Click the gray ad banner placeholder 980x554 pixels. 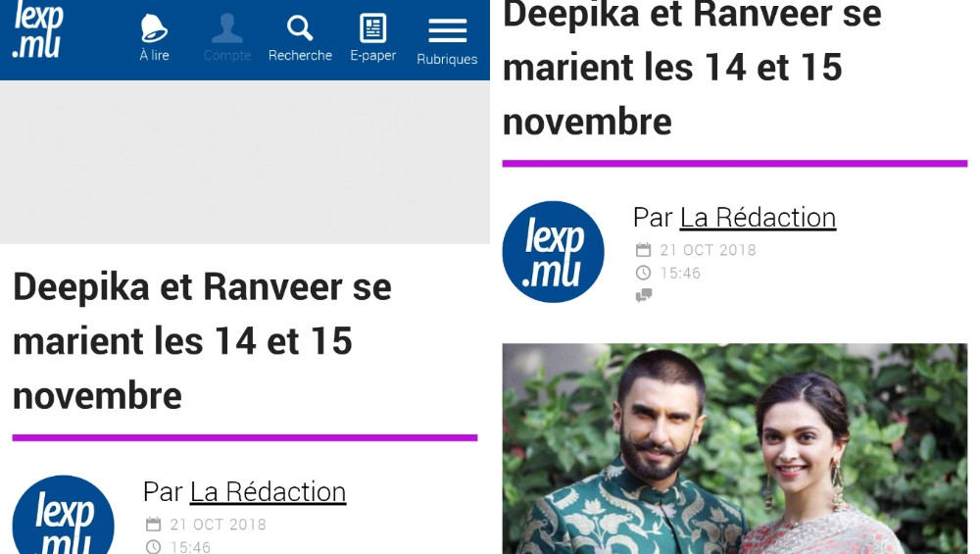(x=245, y=162)
